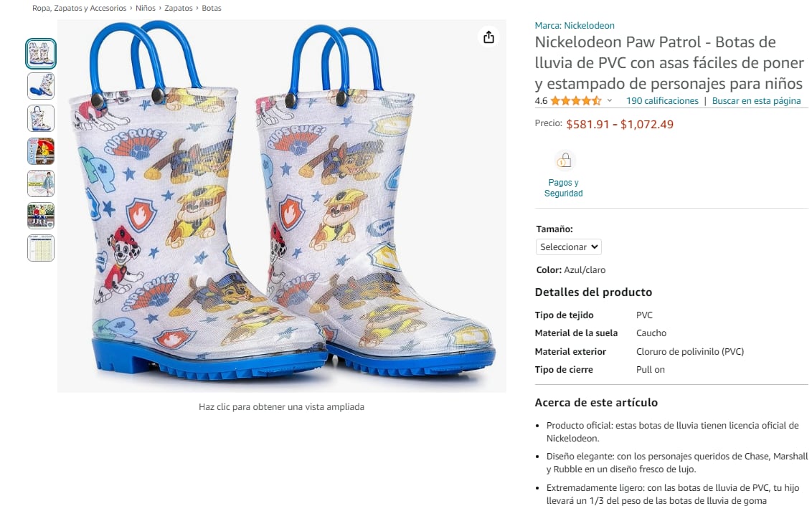Open the Pagos y Seguridad icon
The image size is (812, 506).
[x=564, y=161]
